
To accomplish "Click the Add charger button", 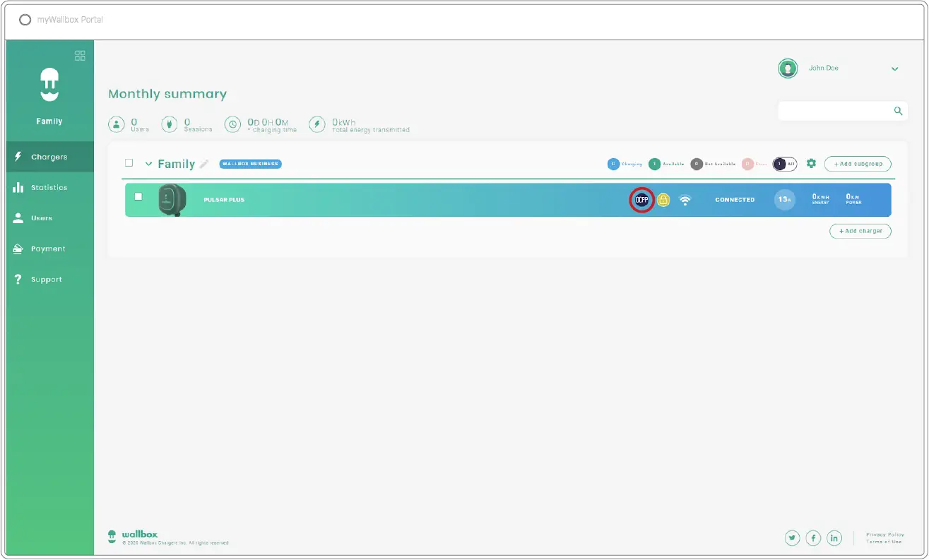I will click(x=860, y=231).
